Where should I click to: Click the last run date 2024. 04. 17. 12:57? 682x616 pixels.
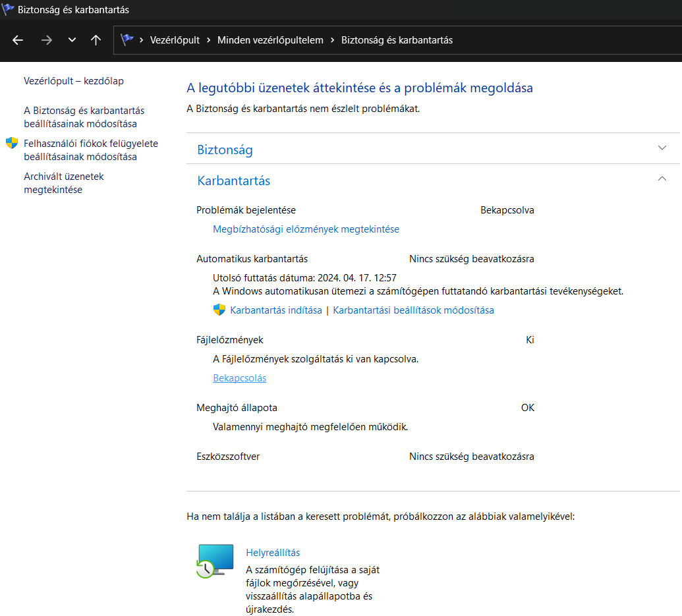pos(357,278)
